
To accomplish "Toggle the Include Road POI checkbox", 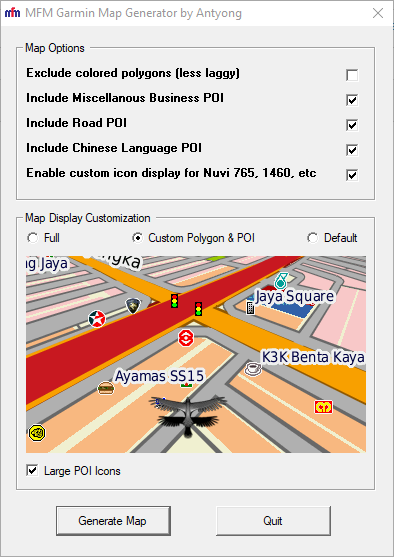I will pos(352,125).
